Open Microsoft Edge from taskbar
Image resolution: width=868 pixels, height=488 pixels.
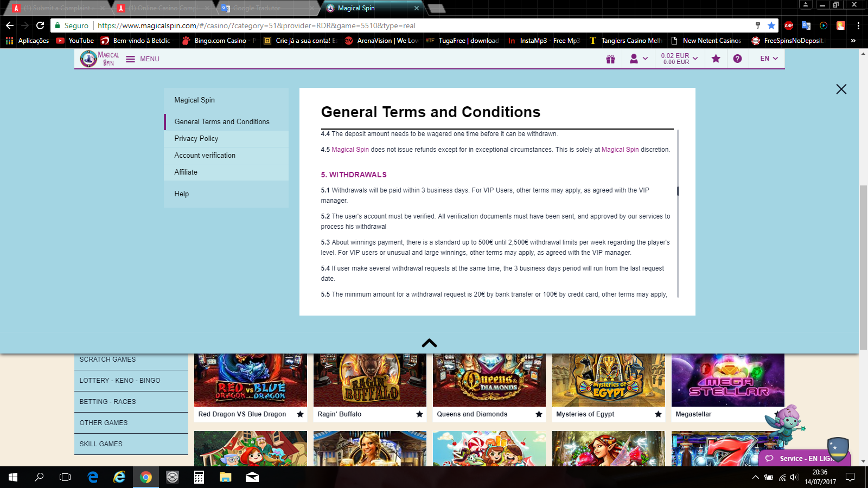tap(93, 477)
